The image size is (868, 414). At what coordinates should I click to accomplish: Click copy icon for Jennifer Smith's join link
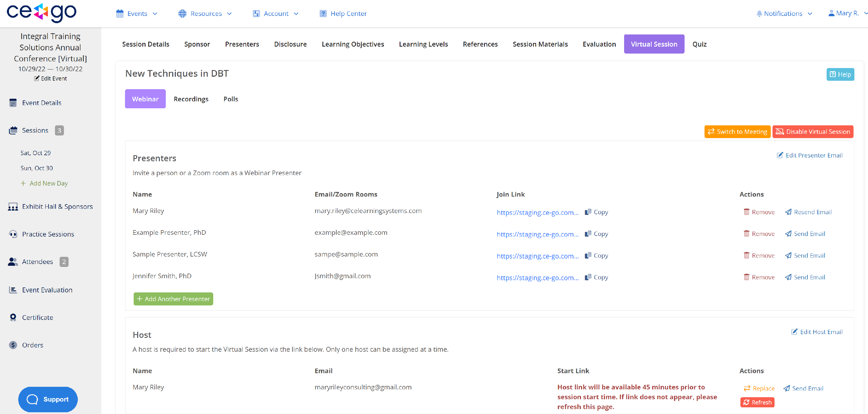tap(588, 277)
